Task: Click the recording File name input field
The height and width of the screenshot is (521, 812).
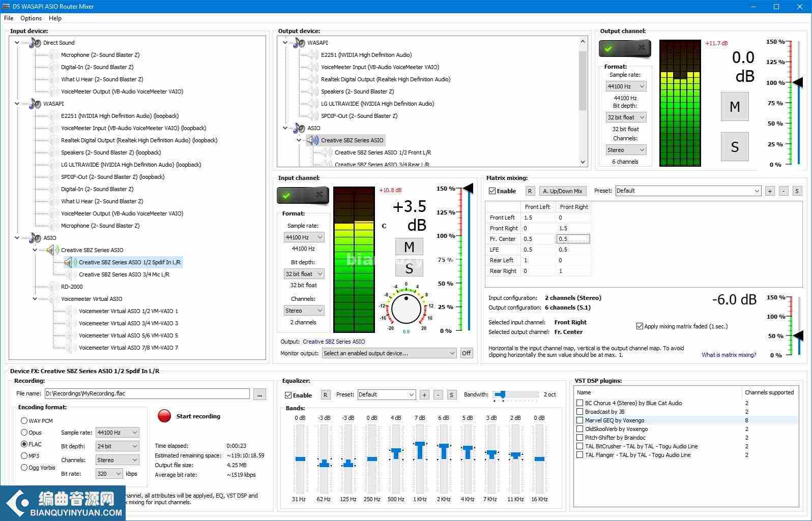Action: [x=147, y=394]
